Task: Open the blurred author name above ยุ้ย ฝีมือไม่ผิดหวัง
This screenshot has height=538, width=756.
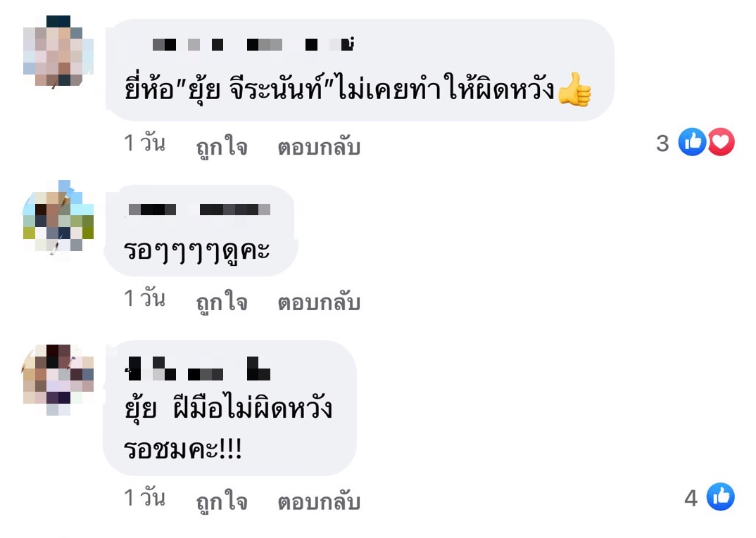Action: click(x=199, y=369)
